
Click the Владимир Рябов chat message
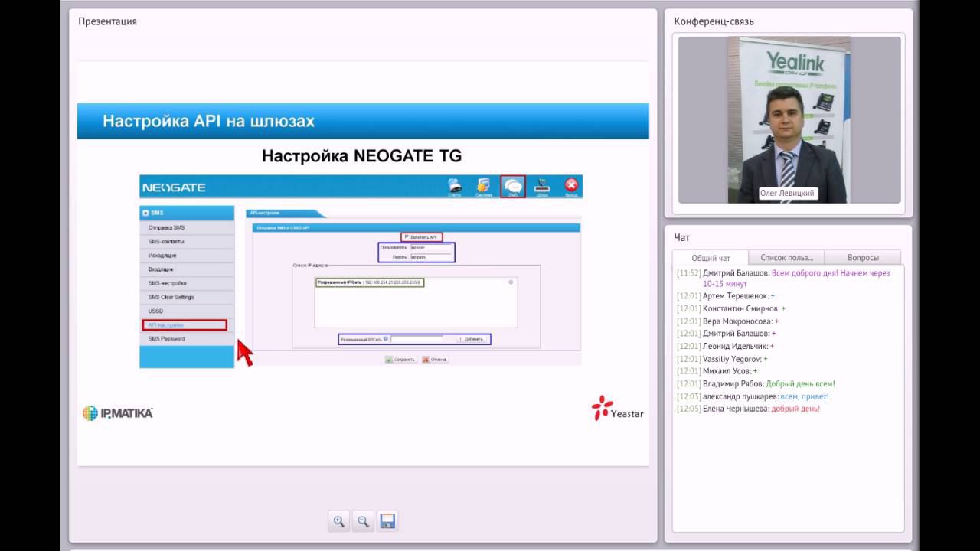point(756,383)
